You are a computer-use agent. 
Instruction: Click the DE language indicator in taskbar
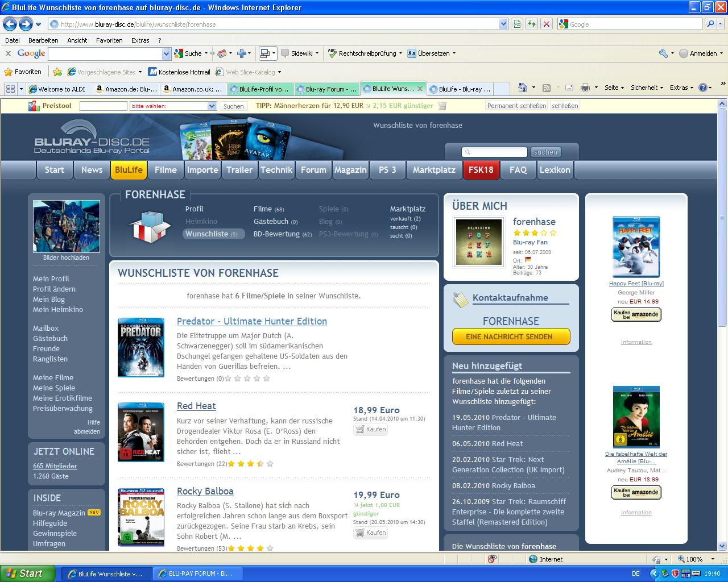[x=636, y=574]
